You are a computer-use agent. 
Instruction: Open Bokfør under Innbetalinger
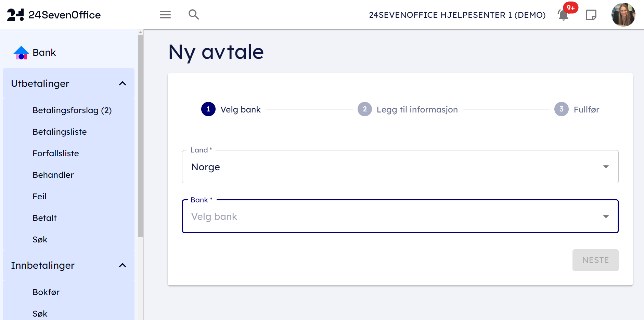46,292
